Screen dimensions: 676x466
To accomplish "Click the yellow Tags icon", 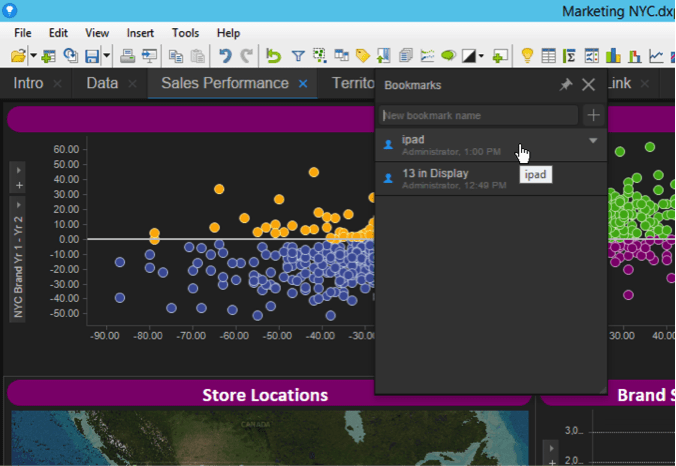I will pyautogui.click(x=363, y=56).
